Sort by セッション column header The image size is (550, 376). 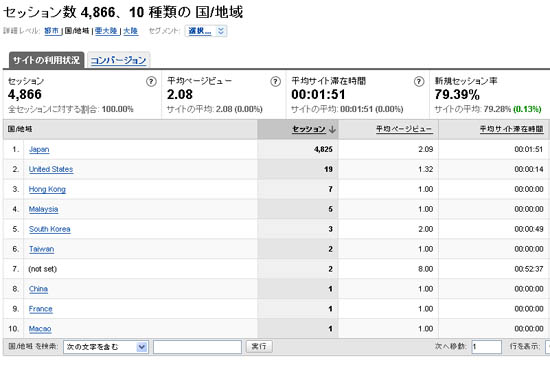pos(309,129)
